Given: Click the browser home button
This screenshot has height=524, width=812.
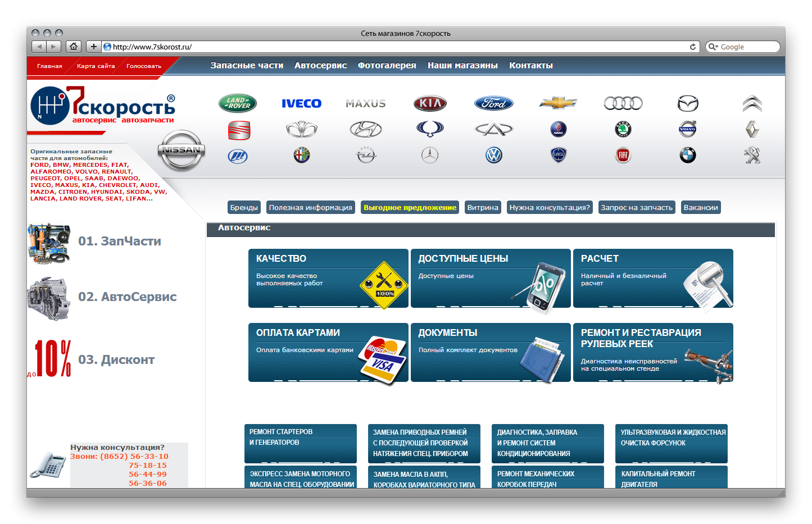Looking at the screenshot, I should pos(74,47).
